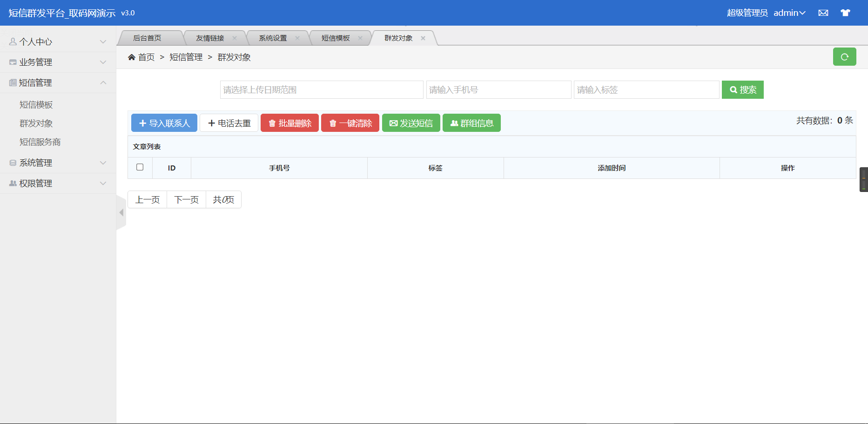Click the 导入联系人 button
Screen dimensions: 868x424
(x=164, y=123)
